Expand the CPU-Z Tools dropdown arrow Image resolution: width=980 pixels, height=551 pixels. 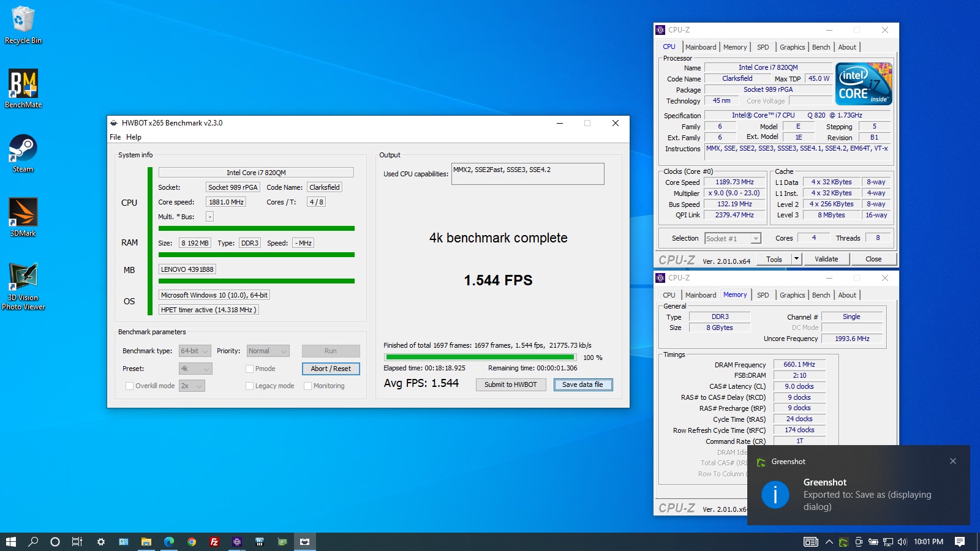[796, 259]
